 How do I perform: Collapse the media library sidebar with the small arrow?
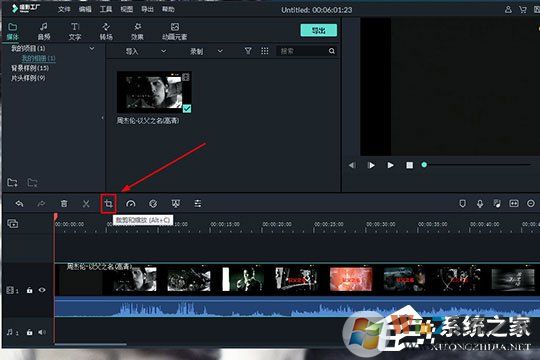pos(102,117)
